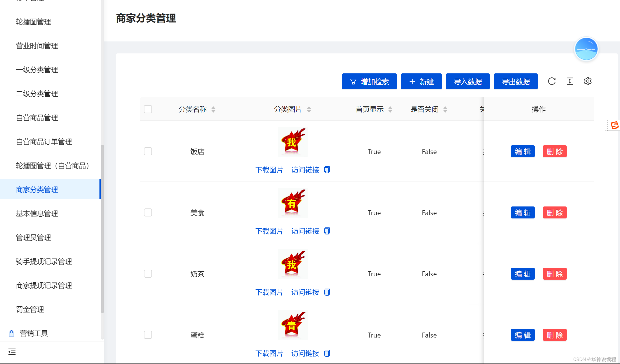Click the blue floating circle widget
620x364 pixels.
(x=586, y=49)
